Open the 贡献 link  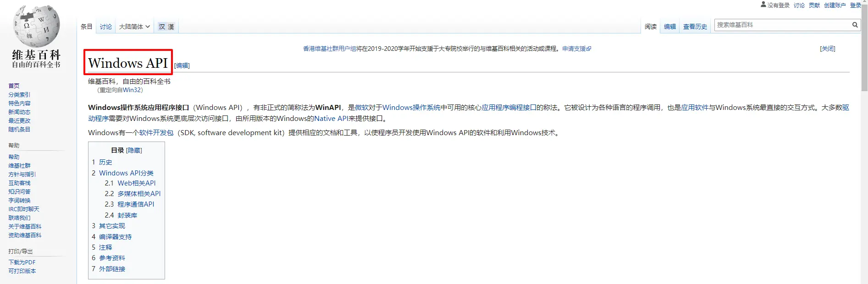coord(814,5)
